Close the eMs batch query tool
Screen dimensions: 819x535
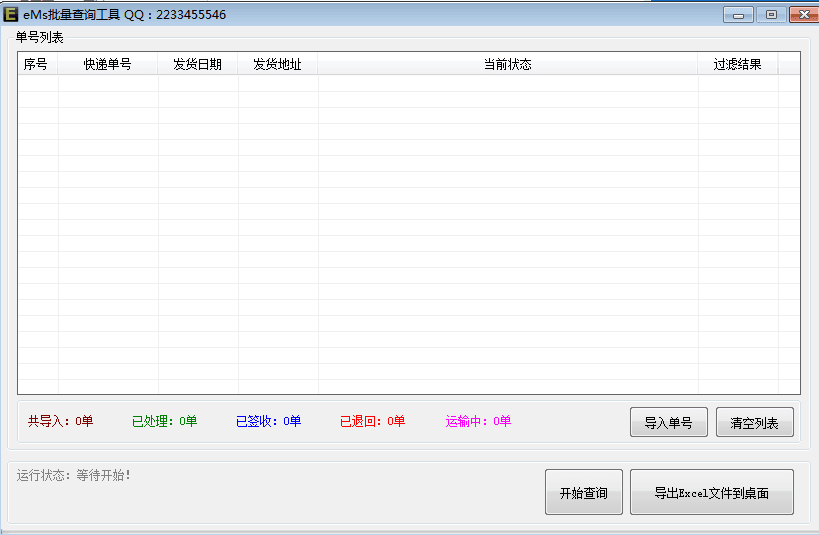coord(803,15)
